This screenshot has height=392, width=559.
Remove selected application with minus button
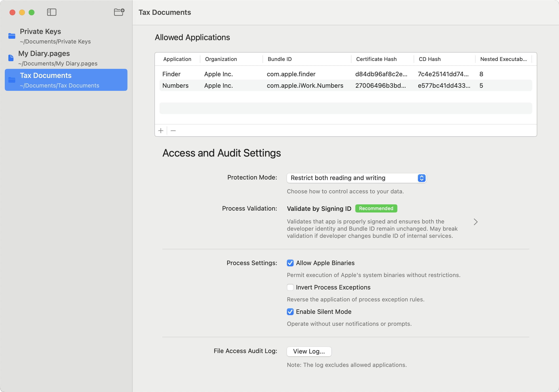(173, 131)
